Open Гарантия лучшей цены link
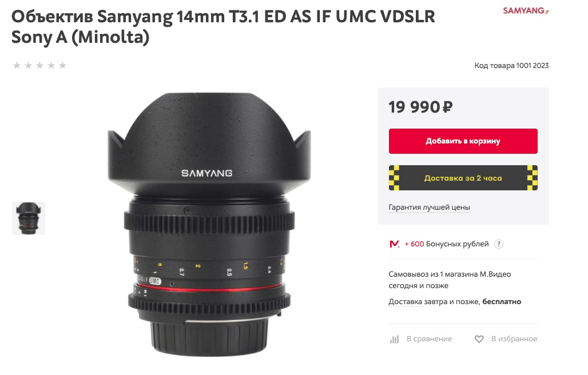 (x=429, y=207)
